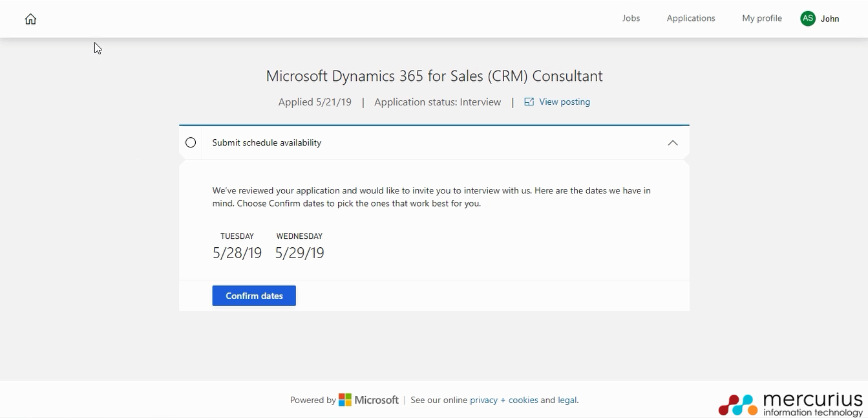
Task: Click the Powered by text in footer
Action: (313, 400)
